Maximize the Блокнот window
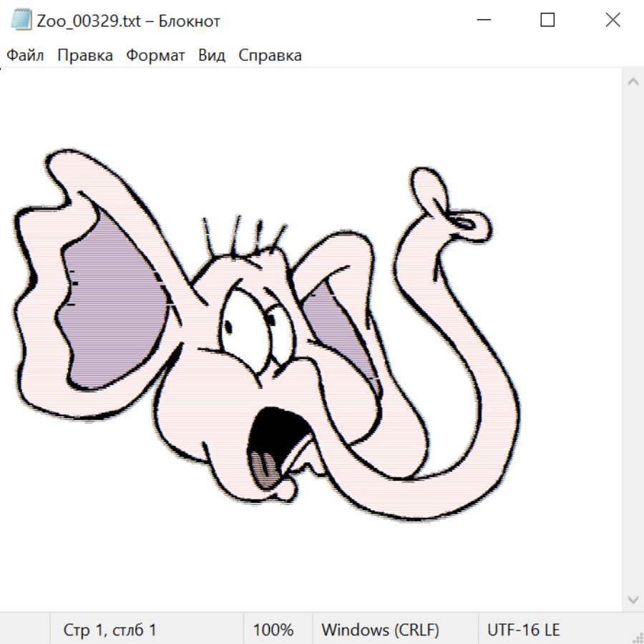 point(547,21)
